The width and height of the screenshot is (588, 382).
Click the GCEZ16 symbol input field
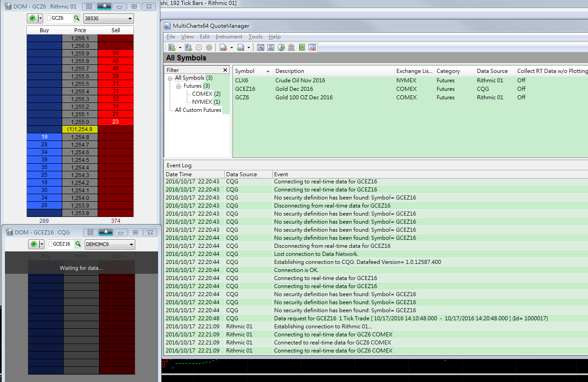point(60,244)
